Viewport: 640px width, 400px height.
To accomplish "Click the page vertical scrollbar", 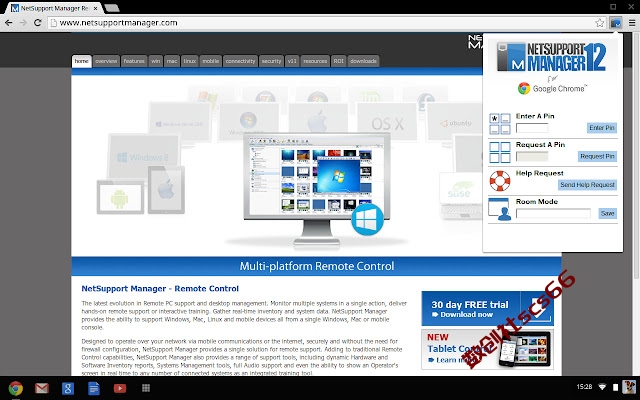I will point(636,157).
